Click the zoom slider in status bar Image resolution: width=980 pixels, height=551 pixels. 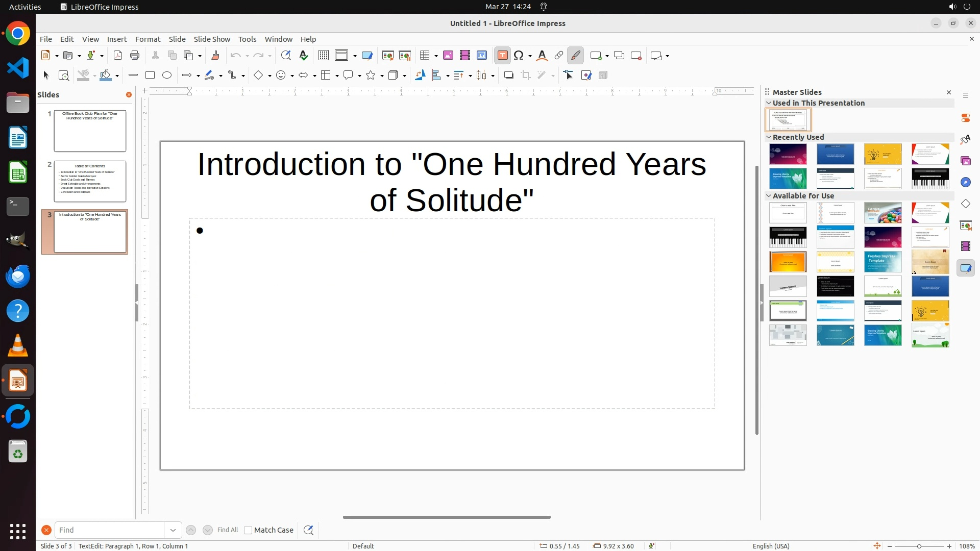(919, 546)
